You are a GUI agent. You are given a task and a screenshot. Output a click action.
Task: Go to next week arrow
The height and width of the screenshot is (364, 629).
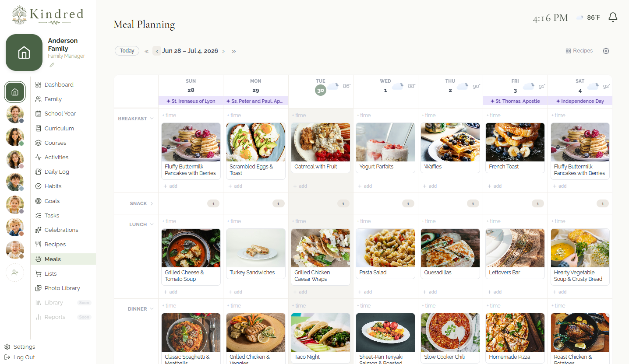(223, 51)
